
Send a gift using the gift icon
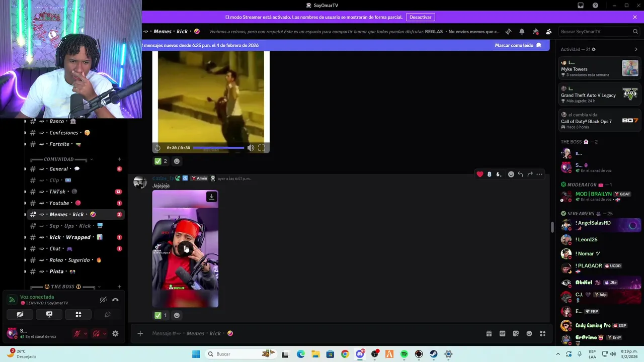pyautogui.click(x=489, y=333)
